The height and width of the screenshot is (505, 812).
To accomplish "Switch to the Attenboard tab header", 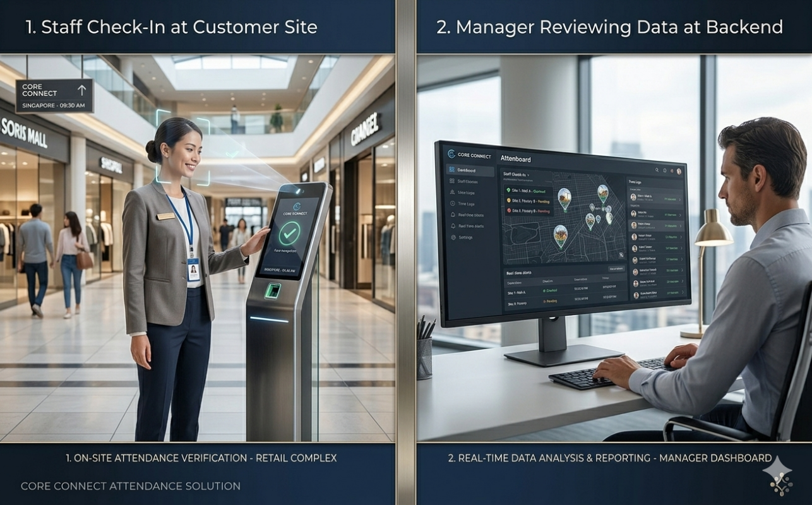I will 516,160.
